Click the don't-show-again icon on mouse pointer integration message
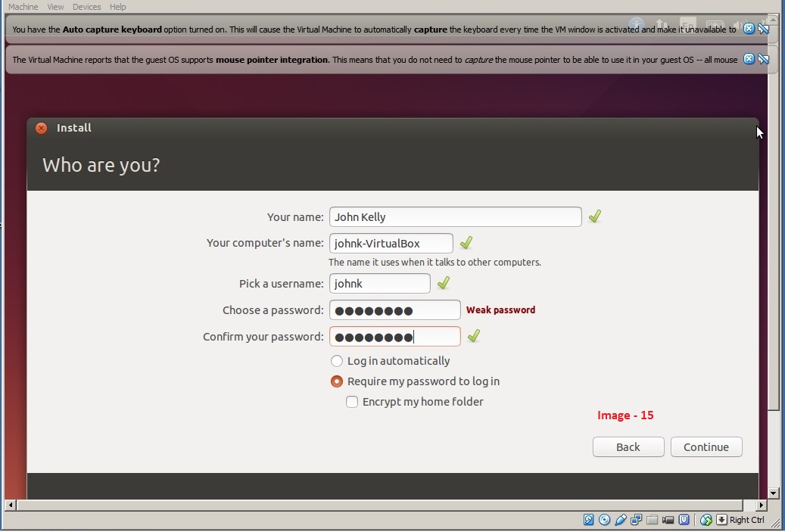This screenshot has height=532, width=785. 764,59
